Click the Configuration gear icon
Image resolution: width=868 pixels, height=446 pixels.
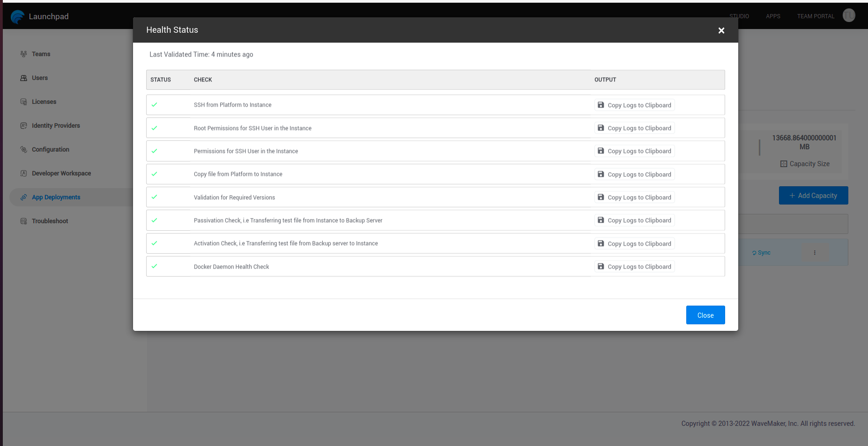(x=23, y=149)
